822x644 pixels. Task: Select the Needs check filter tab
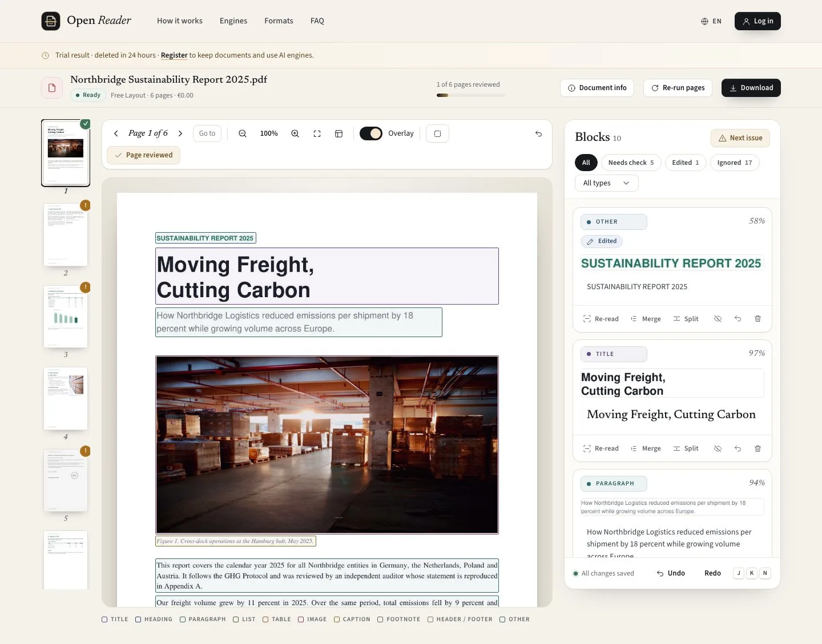631,163
